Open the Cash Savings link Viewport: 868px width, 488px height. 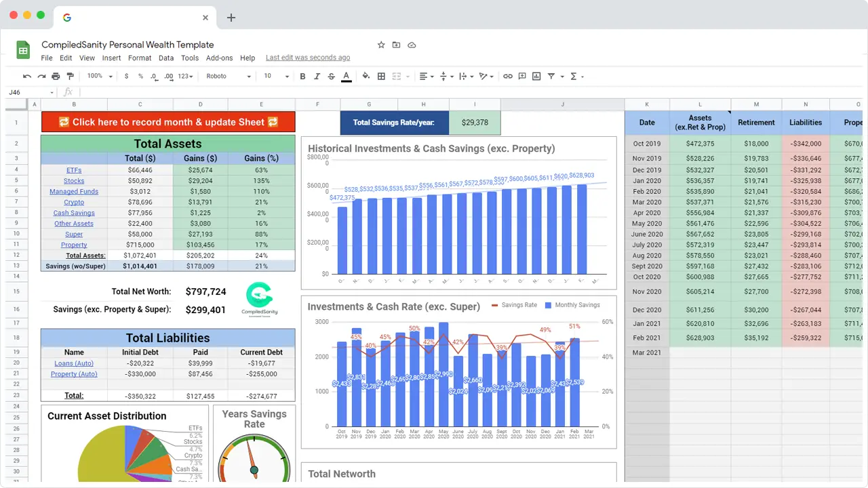(x=74, y=213)
